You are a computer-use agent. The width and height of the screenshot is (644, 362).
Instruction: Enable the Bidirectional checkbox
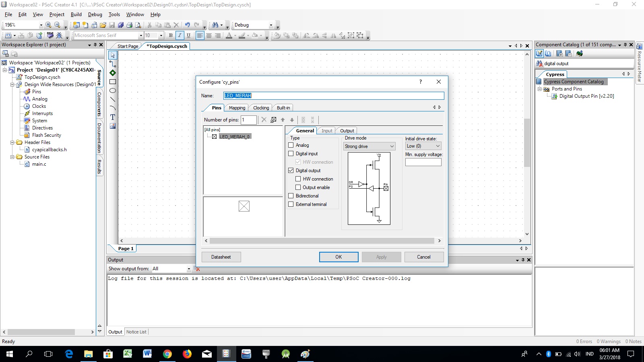pyautogui.click(x=291, y=196)
